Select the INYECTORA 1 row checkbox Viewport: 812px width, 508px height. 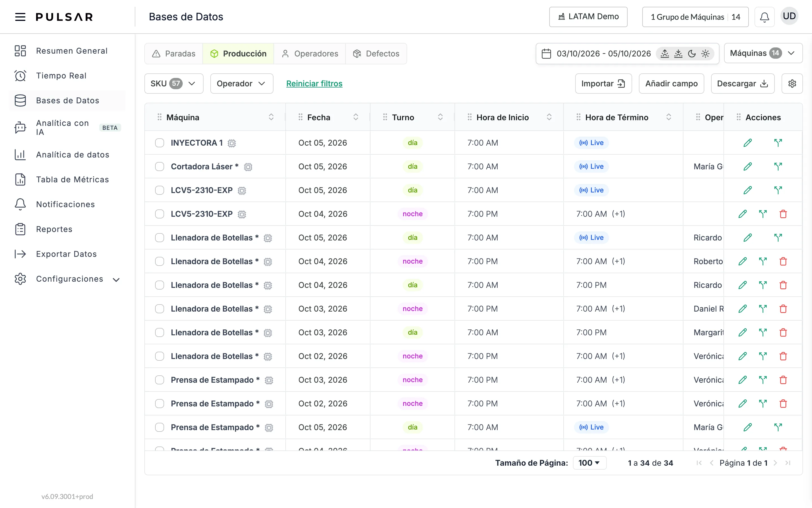pyautogui.click(x=159, y=143)
